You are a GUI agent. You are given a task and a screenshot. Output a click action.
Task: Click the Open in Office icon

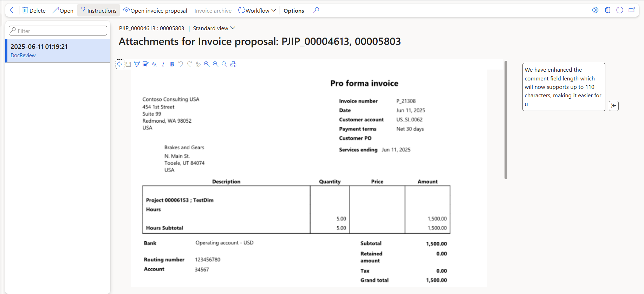[x=607, y=10]
